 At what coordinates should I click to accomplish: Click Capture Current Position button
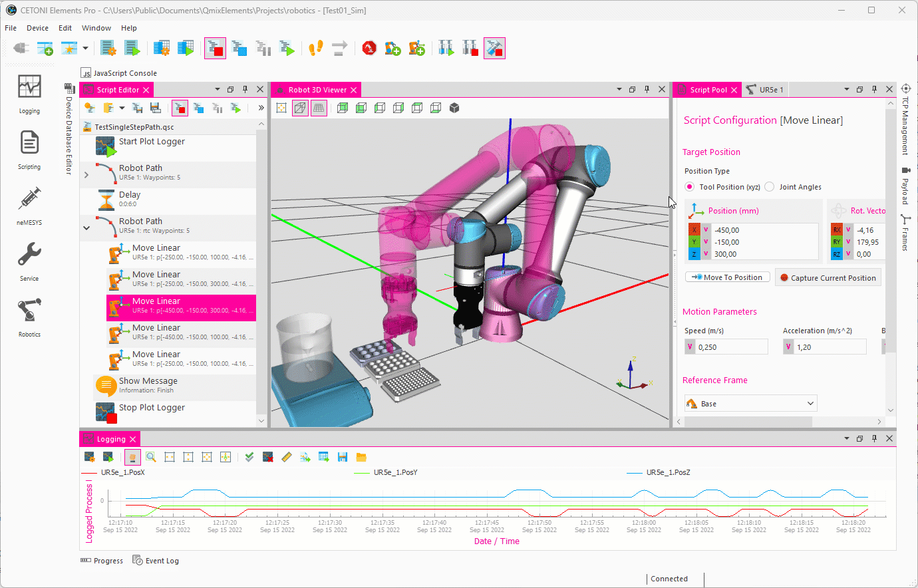pos(828,278)
